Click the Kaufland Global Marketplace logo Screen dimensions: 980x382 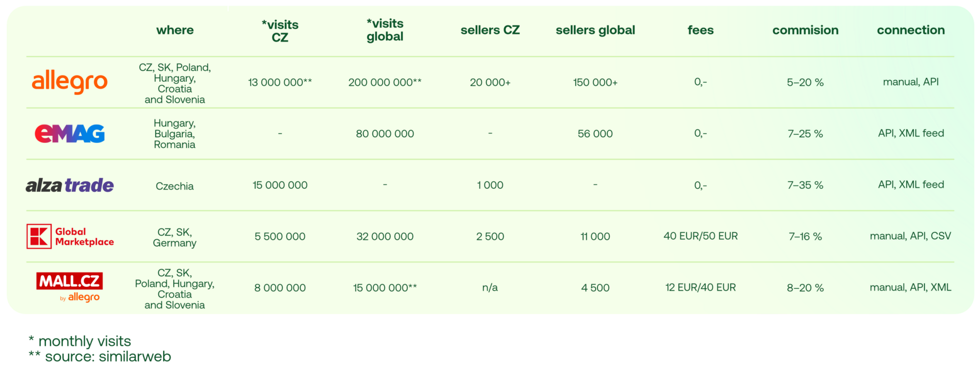pos(70,236)
